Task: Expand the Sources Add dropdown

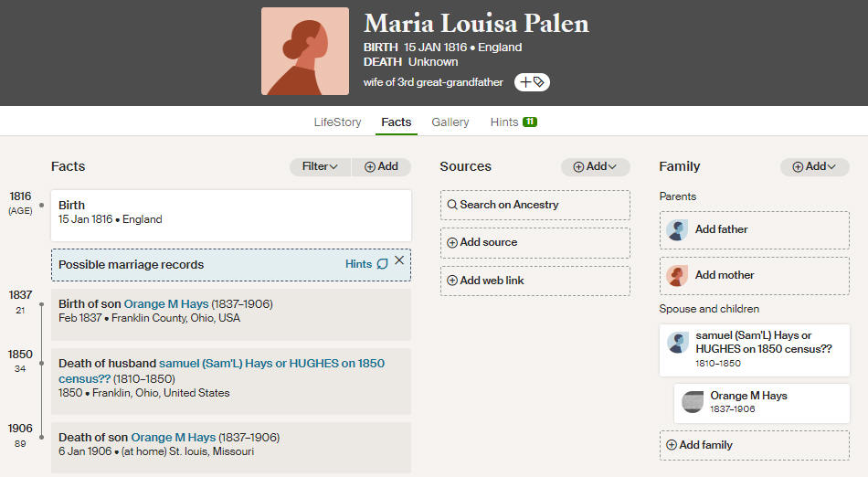Action: pyautogui.click(x=595, y=166)
